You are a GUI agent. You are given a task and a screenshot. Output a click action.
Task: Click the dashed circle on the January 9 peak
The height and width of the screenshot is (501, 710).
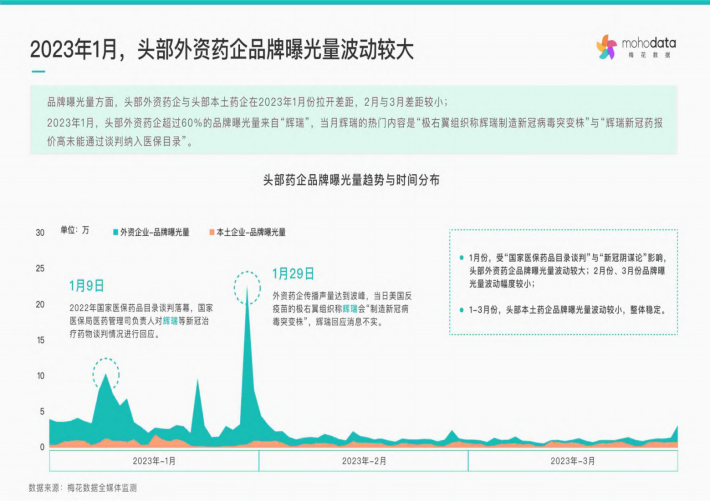[x=106, y=374]
